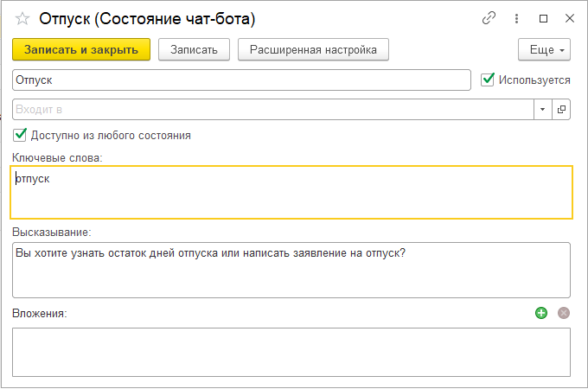Select the empty 'Вложения' list area
588x389 pixels.
pos(291,351)
